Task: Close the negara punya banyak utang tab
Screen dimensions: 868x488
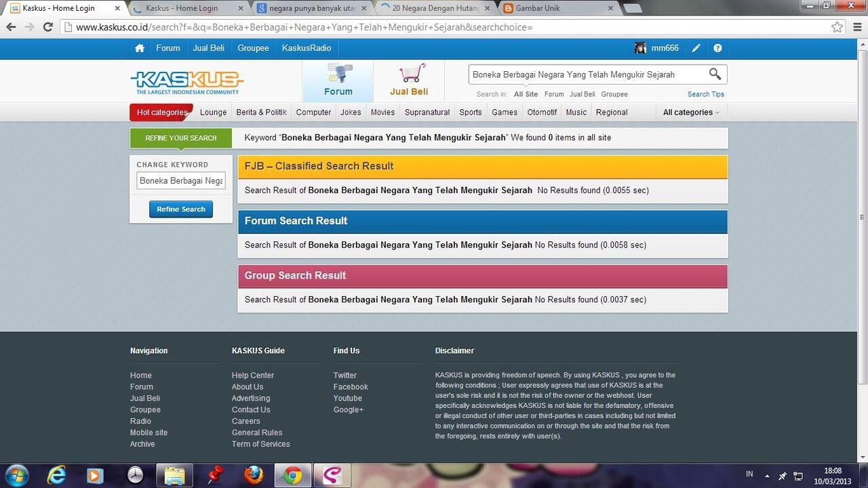Action: coord(364,8)
